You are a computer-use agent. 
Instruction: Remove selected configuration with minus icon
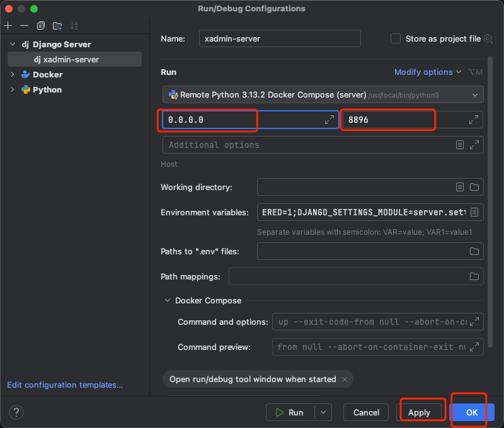(24, 26)
